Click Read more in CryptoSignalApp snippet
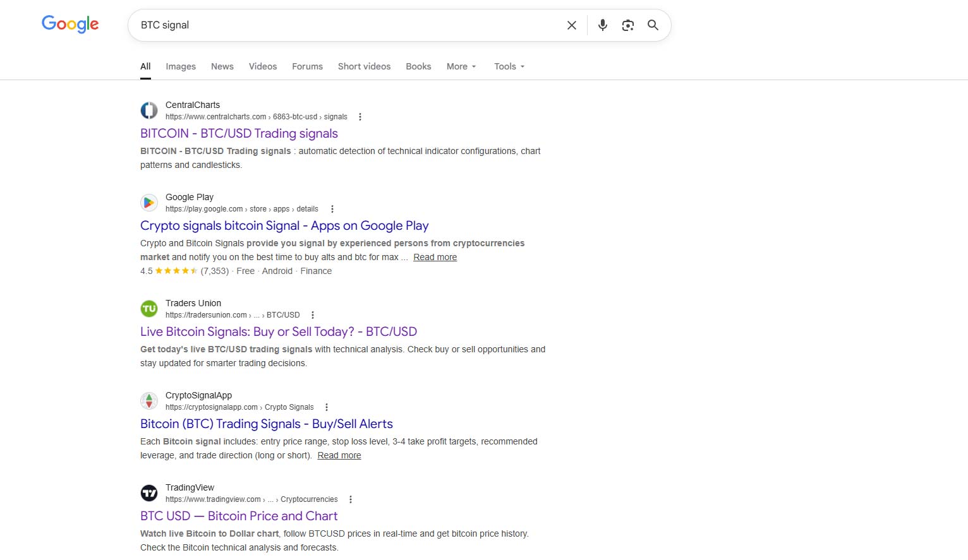The image size is (968, 560). pyautogui.click(x=339, y=455)
